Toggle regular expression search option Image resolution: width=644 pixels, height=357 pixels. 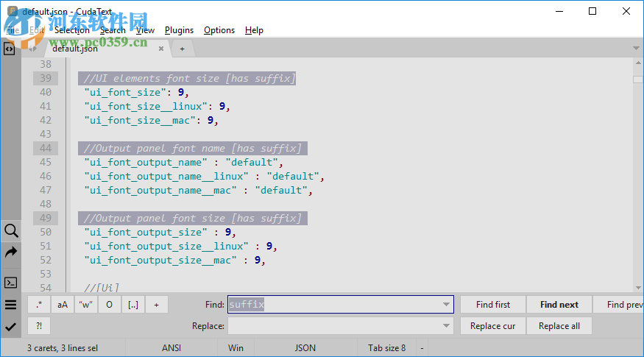click(x=39, y=305)
